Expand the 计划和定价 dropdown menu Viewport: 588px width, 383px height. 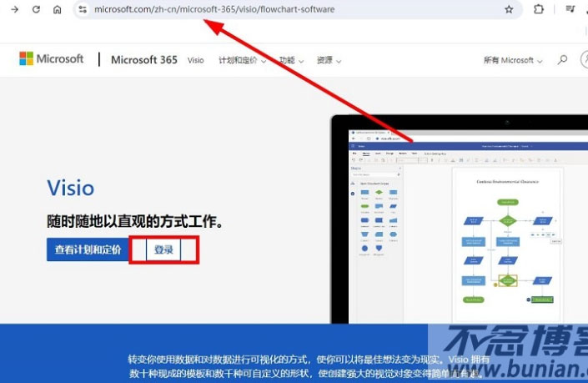(242, 60)
